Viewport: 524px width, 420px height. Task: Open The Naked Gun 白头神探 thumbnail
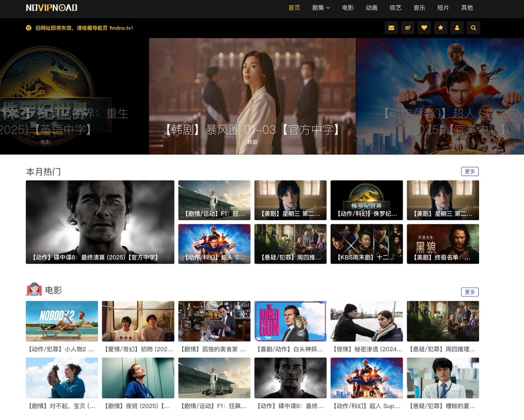tap(290, 321)
